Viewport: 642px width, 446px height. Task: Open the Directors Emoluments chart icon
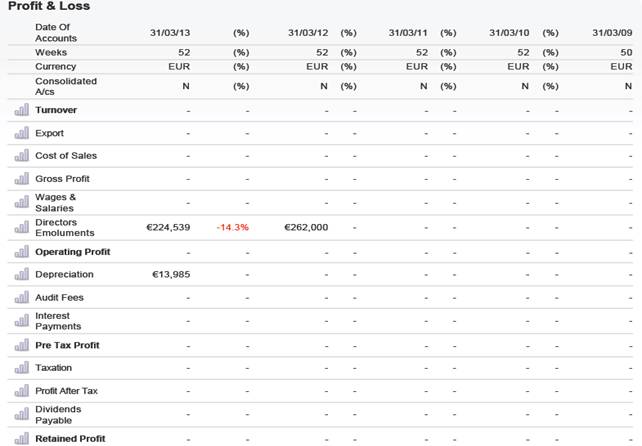point(21,228)
